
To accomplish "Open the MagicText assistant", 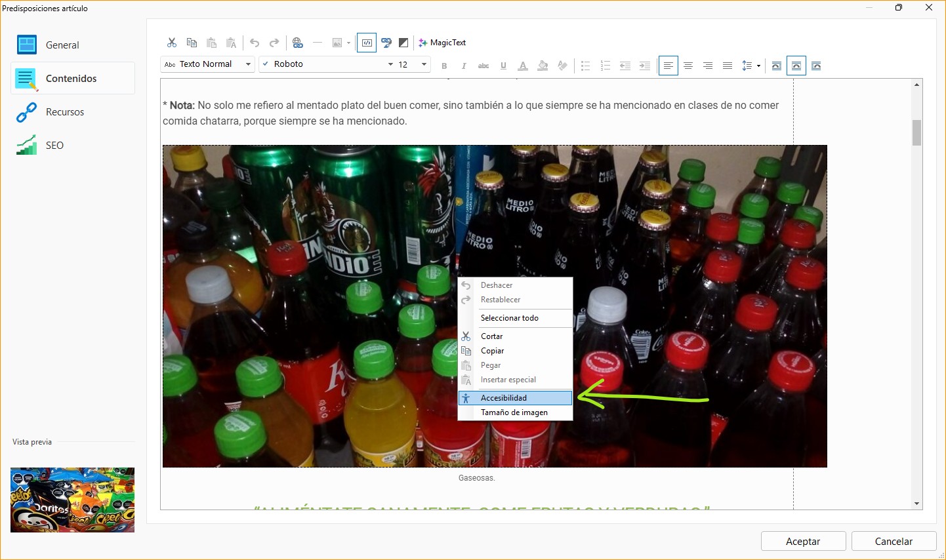I will point(442,43).
